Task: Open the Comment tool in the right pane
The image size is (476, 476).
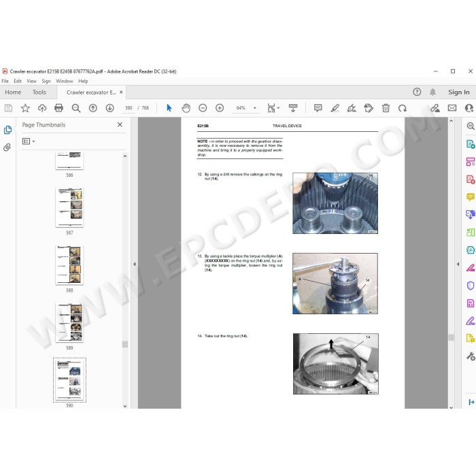Action: tap(471, 197)
